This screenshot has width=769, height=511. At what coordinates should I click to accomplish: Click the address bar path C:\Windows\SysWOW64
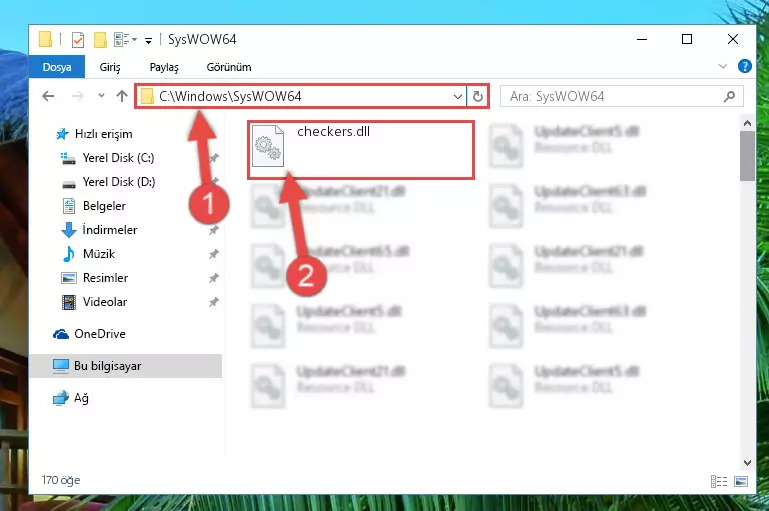click(230, 96)
